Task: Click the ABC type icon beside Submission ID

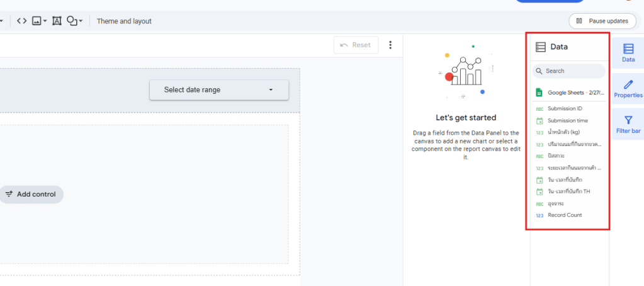Action: point(539,108)
